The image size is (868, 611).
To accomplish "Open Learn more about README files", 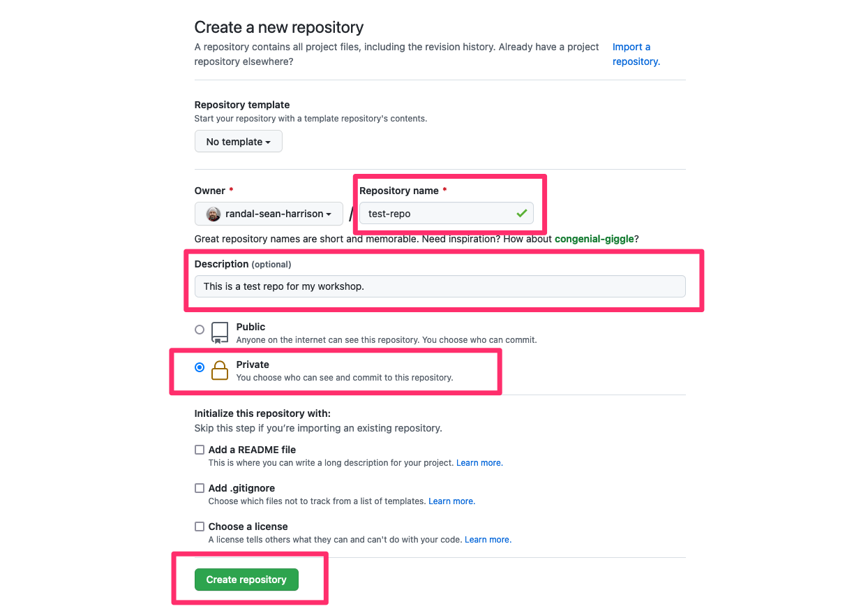I will coord(479,462).
